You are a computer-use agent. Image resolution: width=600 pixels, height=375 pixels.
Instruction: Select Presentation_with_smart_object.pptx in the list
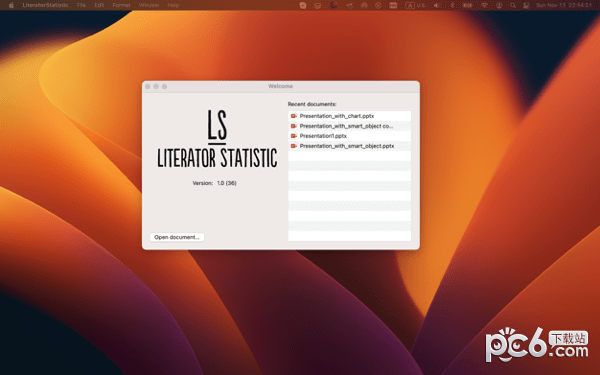349,146
